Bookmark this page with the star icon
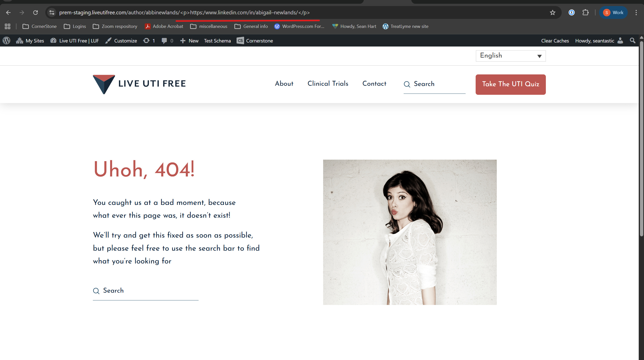The width and height of the screenshot is (644, 360). (x=552, y=13)
